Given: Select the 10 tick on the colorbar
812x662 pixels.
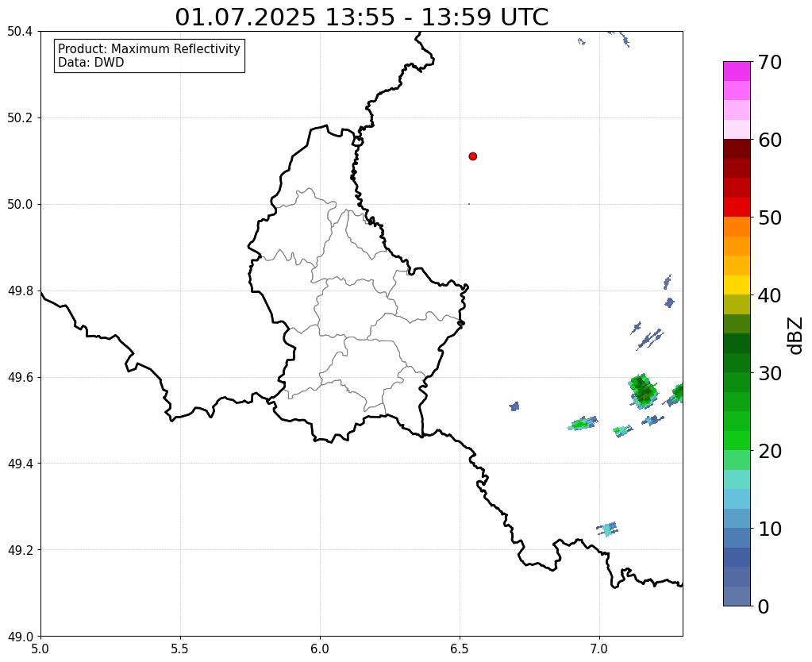Looking at the screenshot, I should click(770, 529).
